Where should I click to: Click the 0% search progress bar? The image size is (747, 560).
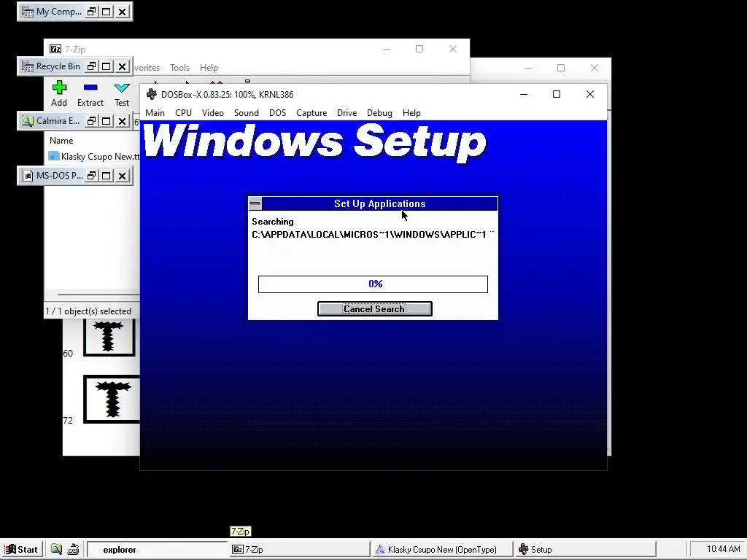pyautogui.click(x=373, y=284)
